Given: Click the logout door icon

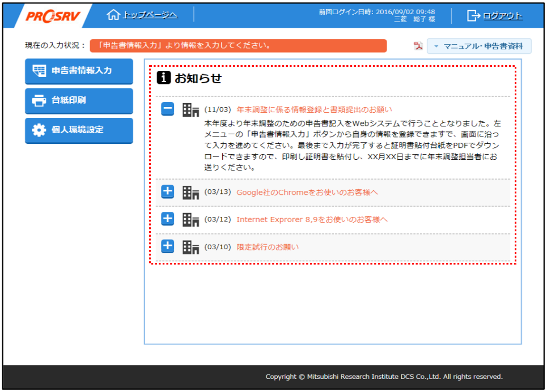Looking at the screenshot, I should click(473, 15).
